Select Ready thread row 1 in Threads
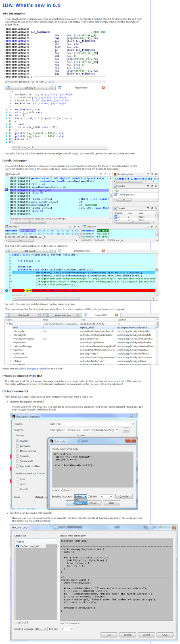This screenshot has width=180, height=644. click(135, 217)
